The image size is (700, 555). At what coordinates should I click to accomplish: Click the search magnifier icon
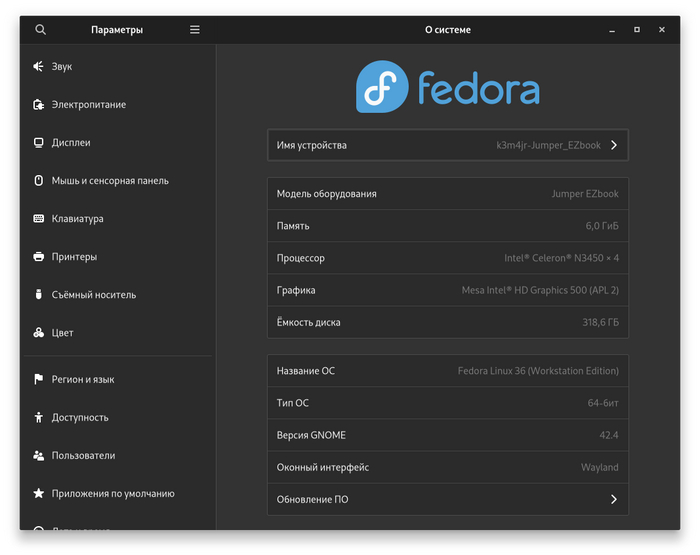pos(40,30)
